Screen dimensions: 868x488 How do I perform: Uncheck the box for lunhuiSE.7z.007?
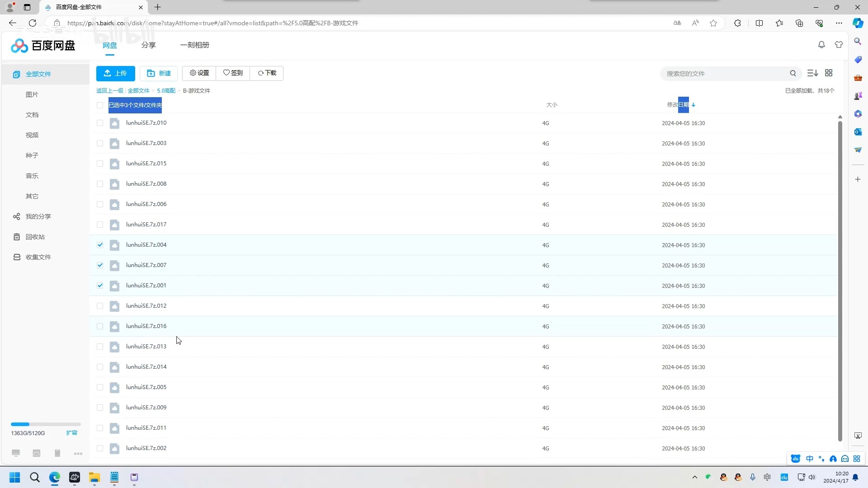point(100,265)
